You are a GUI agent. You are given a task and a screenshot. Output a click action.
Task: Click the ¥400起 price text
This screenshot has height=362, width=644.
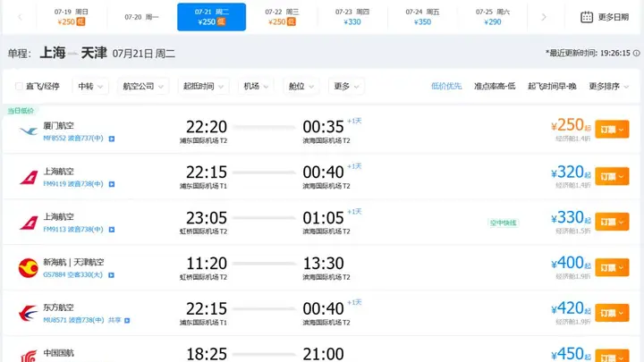[571, 263]
